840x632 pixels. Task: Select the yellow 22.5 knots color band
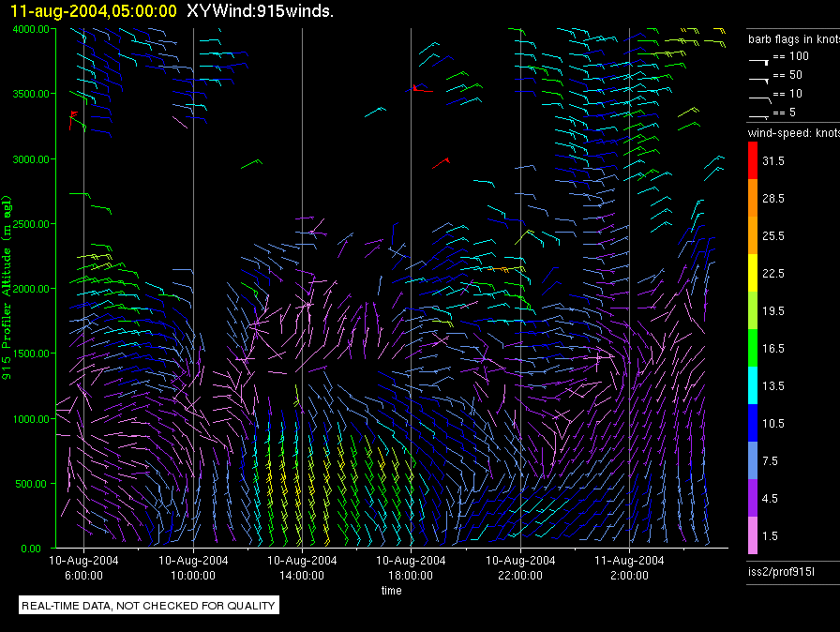point(753,273)
